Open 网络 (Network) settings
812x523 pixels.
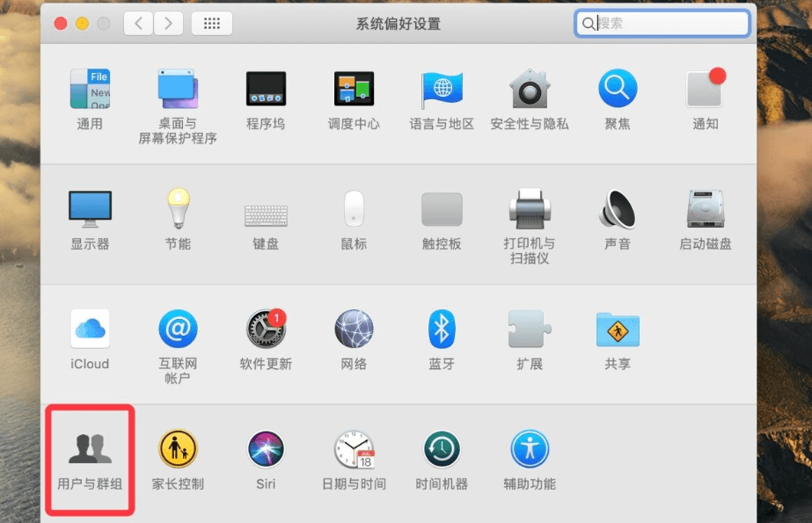[x=353, y=334]
